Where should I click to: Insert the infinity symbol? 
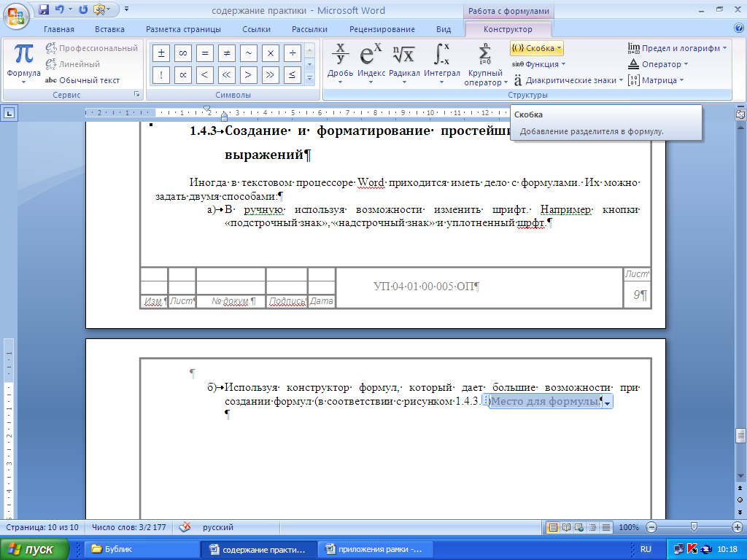[183, 53]
